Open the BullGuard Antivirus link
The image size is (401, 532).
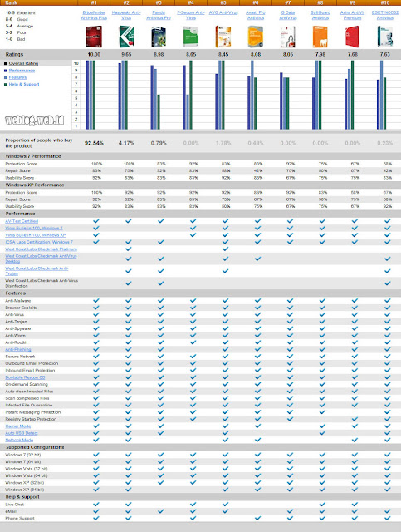(320, 15)
